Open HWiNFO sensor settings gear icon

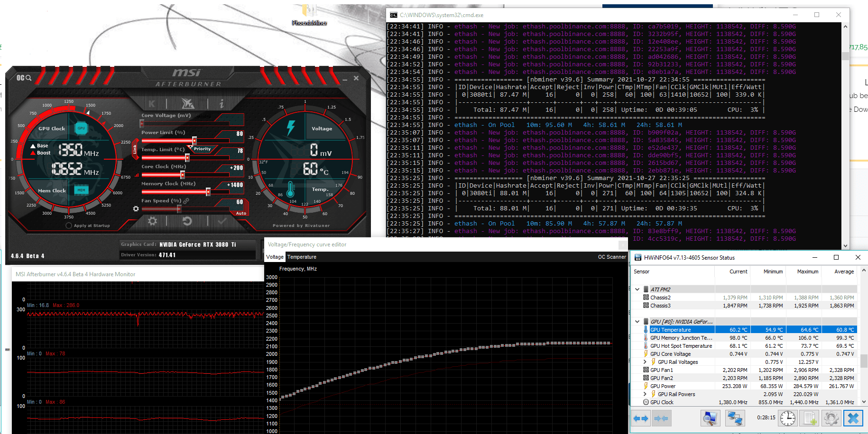click(x=831, y=418)
